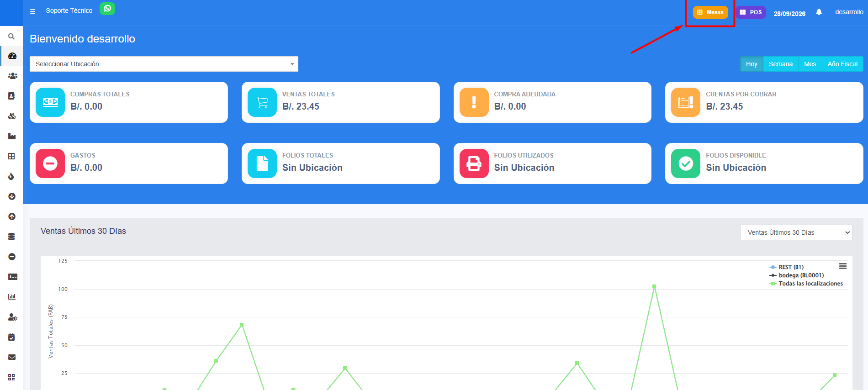Open the chart hamburger export menu

pos(843,266)
